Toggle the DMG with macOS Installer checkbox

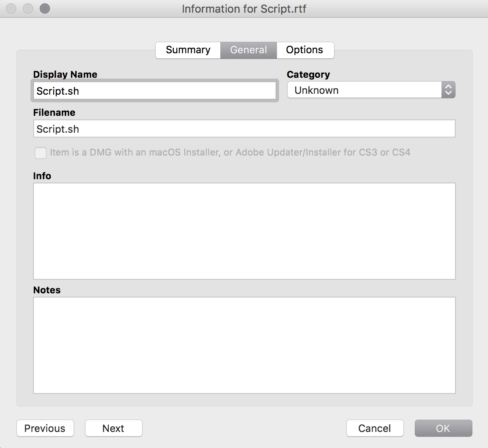41,153
